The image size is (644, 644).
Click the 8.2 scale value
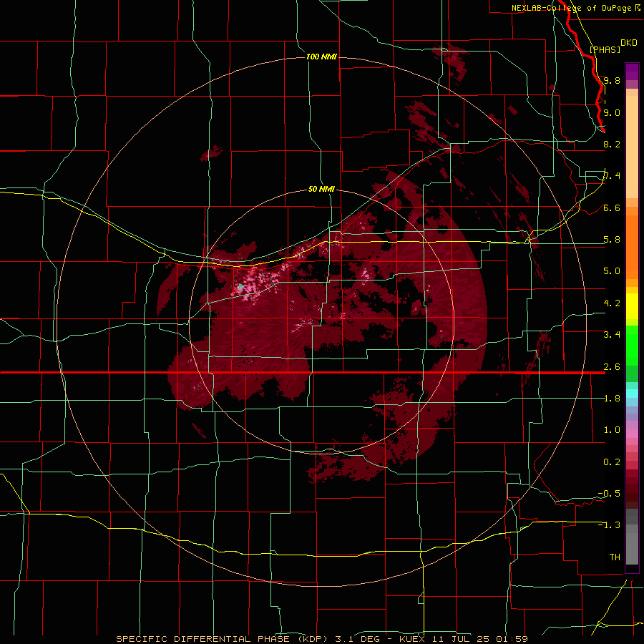[612, 144]
